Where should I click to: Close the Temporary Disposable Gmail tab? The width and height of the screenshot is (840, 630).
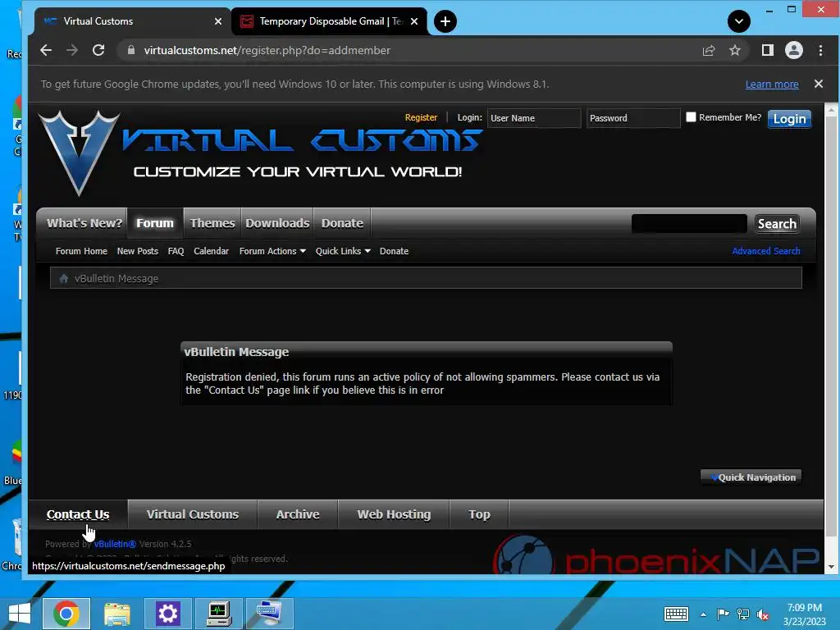pos(414,21)
